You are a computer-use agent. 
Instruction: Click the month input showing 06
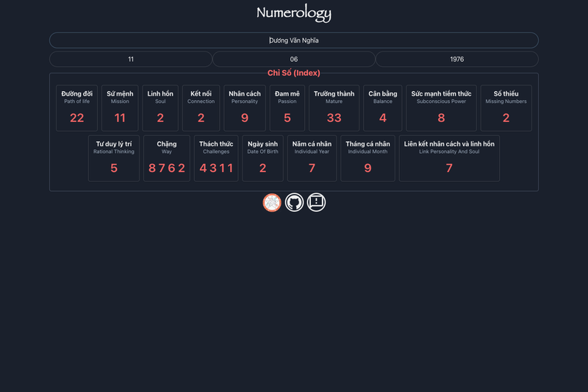(x=293, y=60)
